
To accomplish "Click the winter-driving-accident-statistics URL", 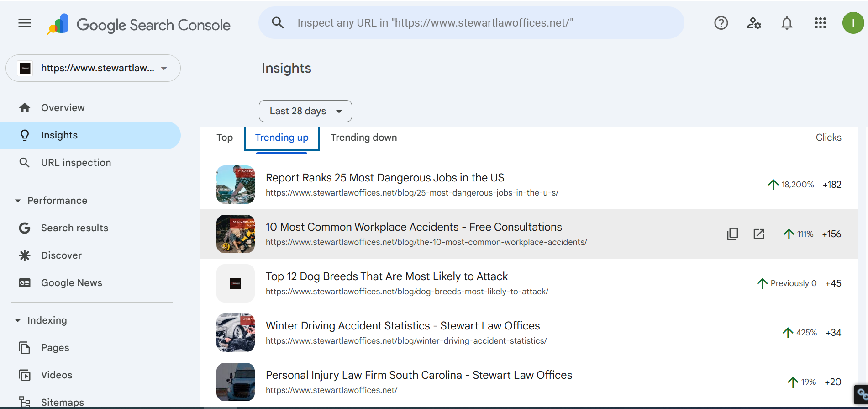I will coord(406,341).
